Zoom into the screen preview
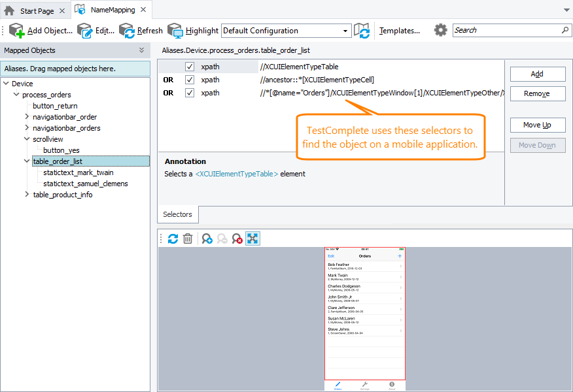Image resolution: width=573 pixels, height=392 pixels. (206, 238)
